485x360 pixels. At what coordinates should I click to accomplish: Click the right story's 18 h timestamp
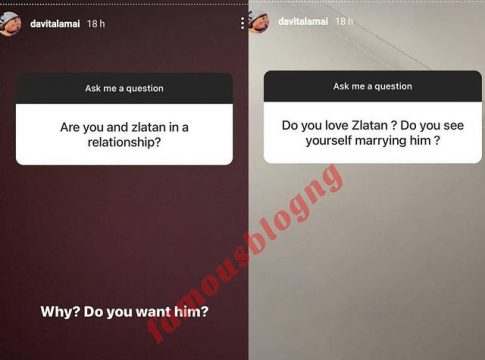click(344, 21)
